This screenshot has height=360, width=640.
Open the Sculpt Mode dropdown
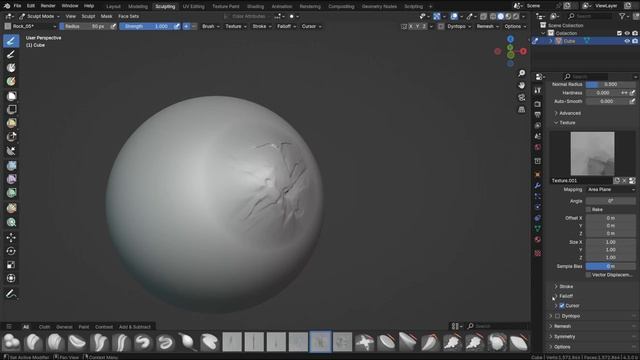(40, 16)
